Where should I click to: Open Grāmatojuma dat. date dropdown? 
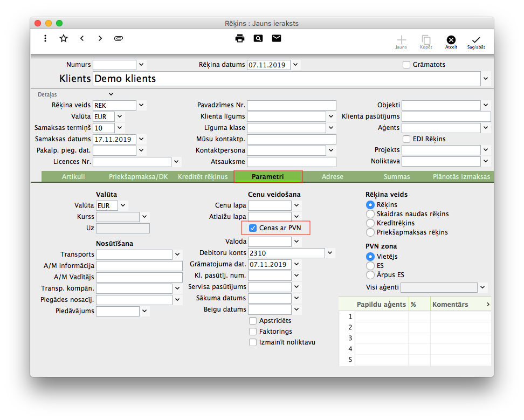pyautogui.click(x=297, y=264)
